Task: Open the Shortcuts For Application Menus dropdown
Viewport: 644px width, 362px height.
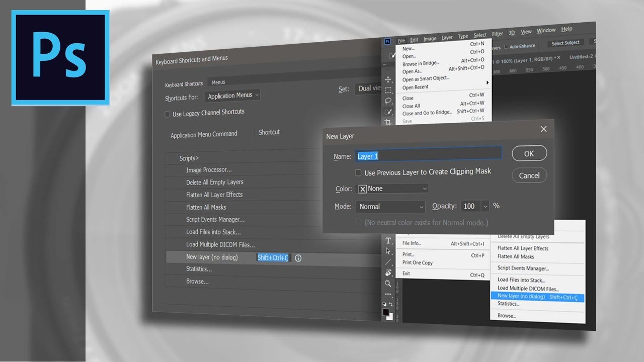Action: 233,95
